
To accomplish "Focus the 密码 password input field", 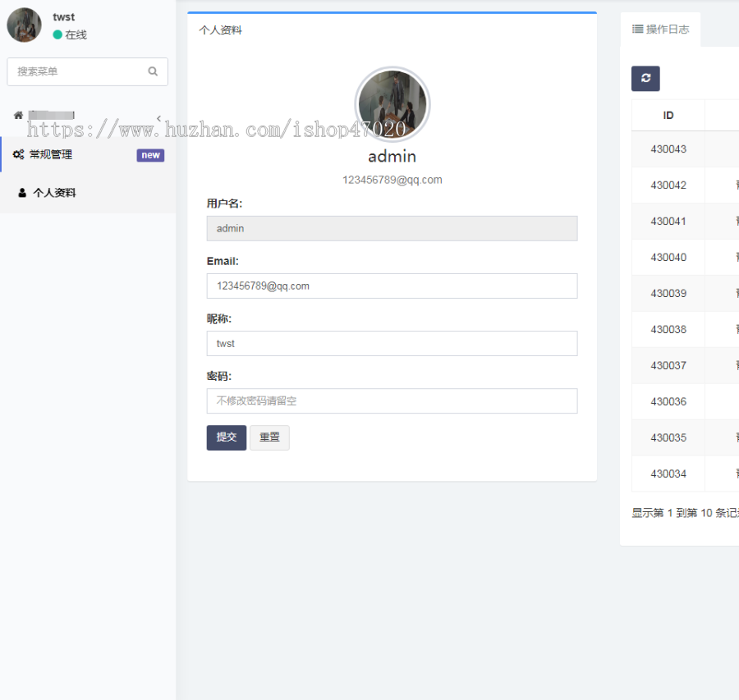I will click(x=392, y=400).
